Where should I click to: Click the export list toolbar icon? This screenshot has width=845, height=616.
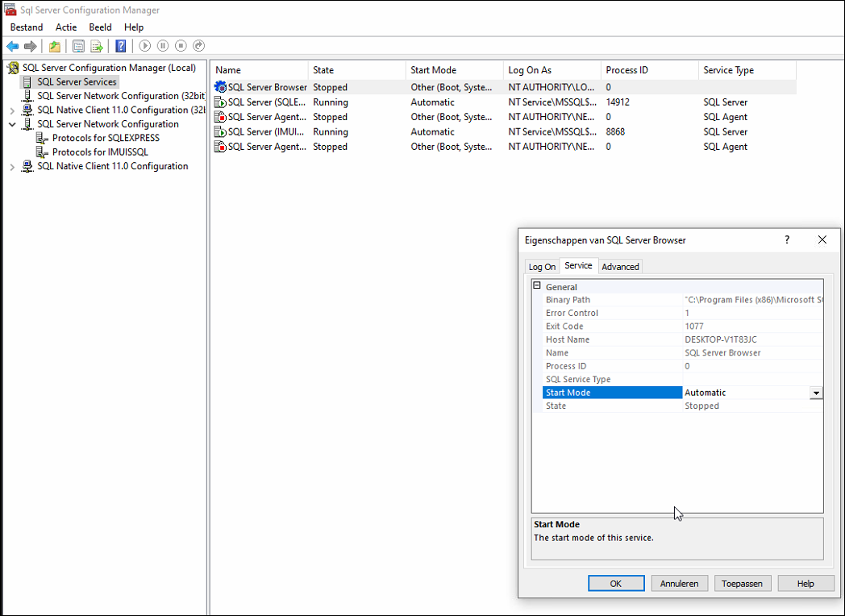click(x=97, y=46)
